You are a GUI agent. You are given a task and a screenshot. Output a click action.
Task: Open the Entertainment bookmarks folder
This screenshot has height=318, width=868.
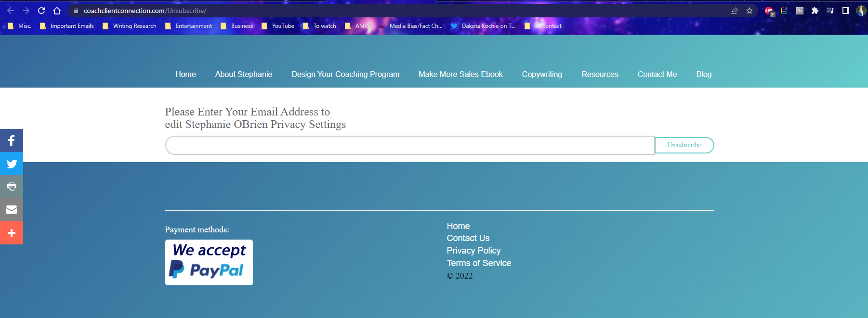click(x=188, y=26)
